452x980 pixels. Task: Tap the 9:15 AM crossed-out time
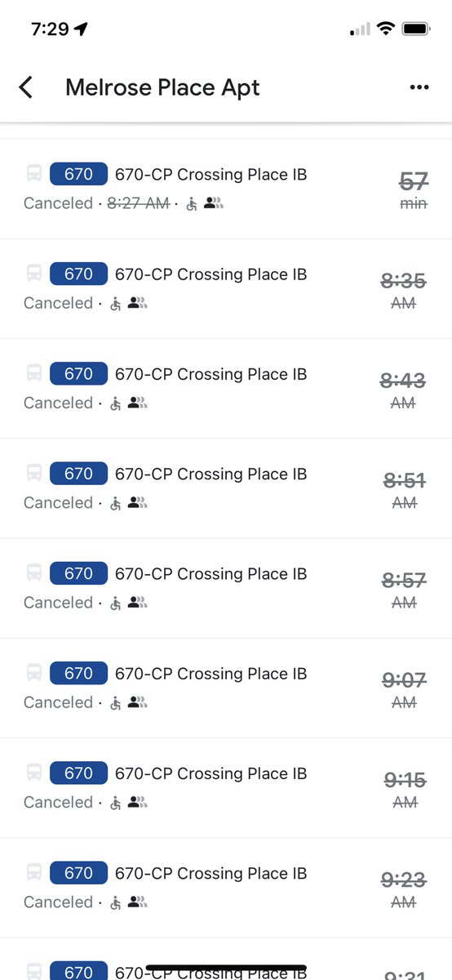click(405, 790)
